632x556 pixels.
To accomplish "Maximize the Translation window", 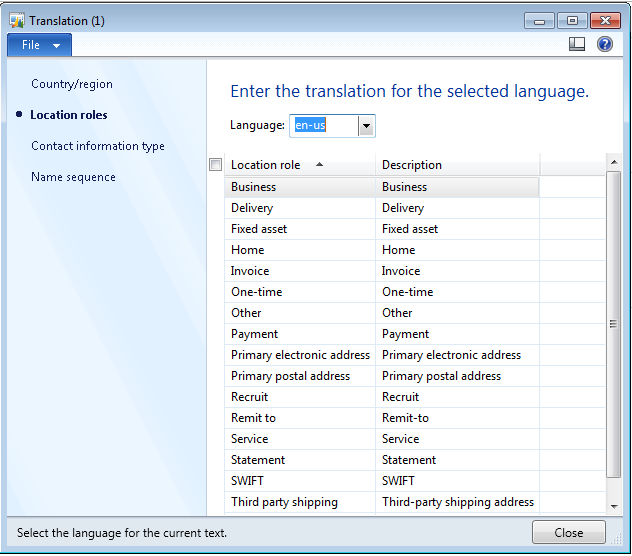I will pyautogui.click(x=572, y=21).
